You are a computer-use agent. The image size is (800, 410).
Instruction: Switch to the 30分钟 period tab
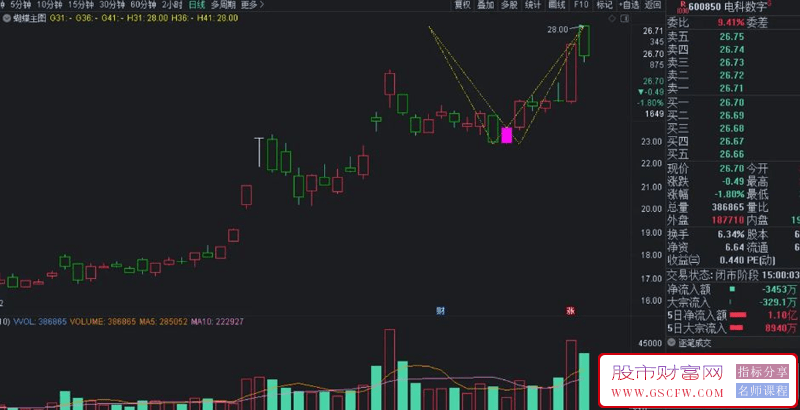click(x=112, y=5)
